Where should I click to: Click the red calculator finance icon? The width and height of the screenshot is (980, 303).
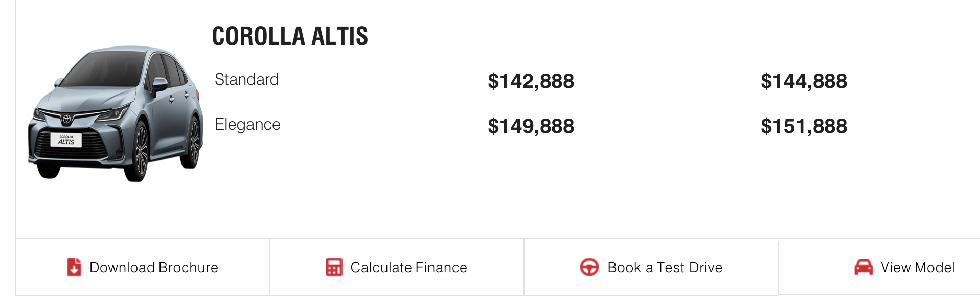tap(334, 267)
